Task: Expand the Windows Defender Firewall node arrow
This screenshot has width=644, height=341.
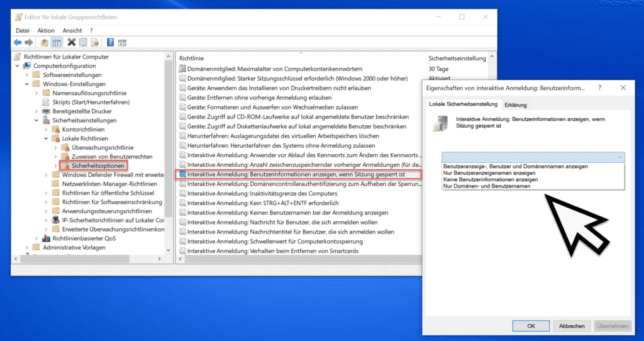Action: pos(46,175)
